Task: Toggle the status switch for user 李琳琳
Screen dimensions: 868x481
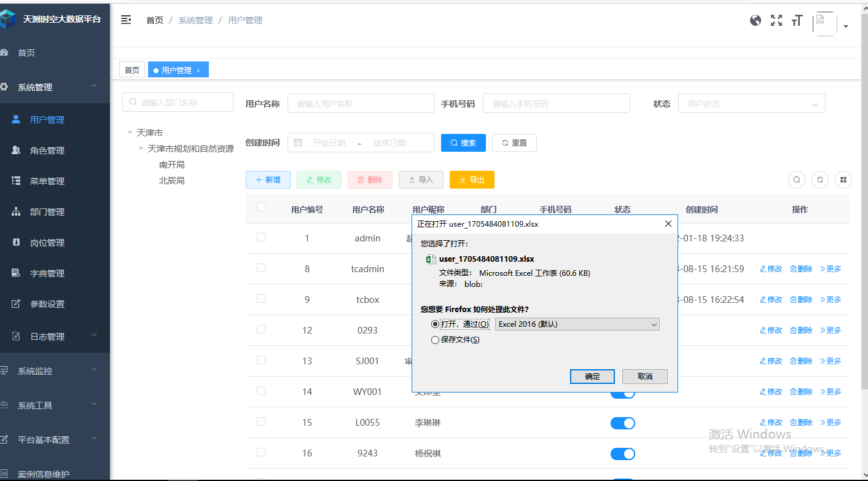Action: (622, 423)
